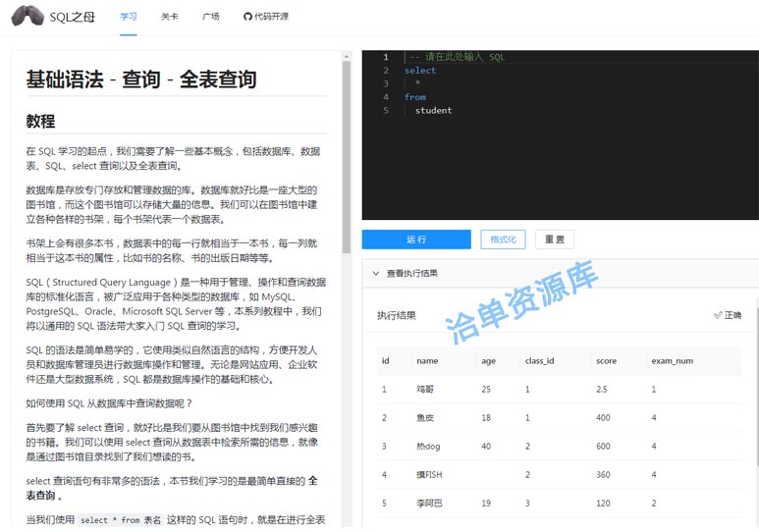Image resolution: width=759 pixels, height=532 pixels.
Task: Open the 代码开源 link
Action: pyautogui.click(x=271, y=17)
